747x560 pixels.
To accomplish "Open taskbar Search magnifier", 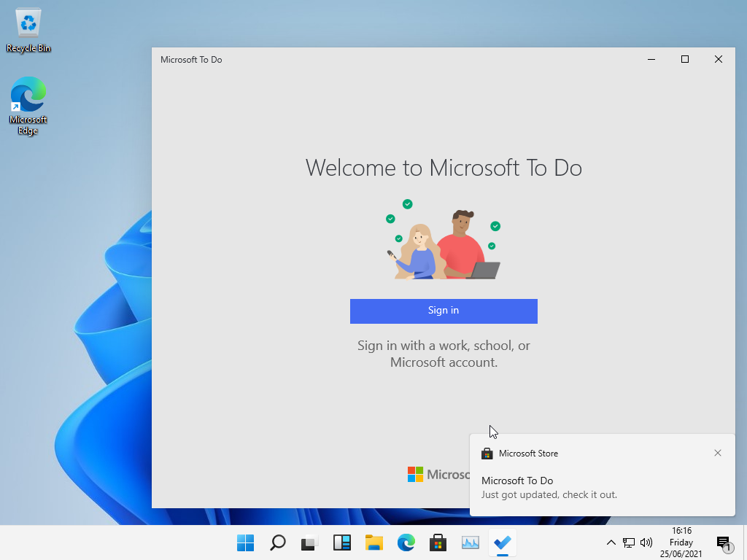I will click(278, 542).
